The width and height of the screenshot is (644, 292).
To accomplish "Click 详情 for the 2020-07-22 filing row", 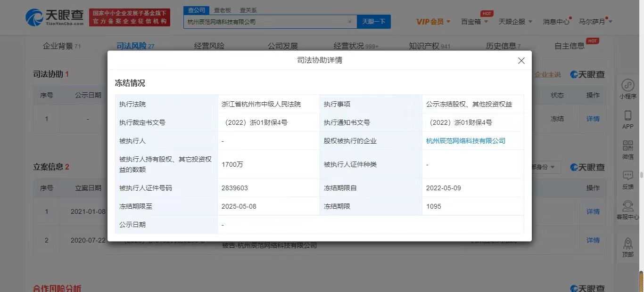I will [x=593, y=240].
